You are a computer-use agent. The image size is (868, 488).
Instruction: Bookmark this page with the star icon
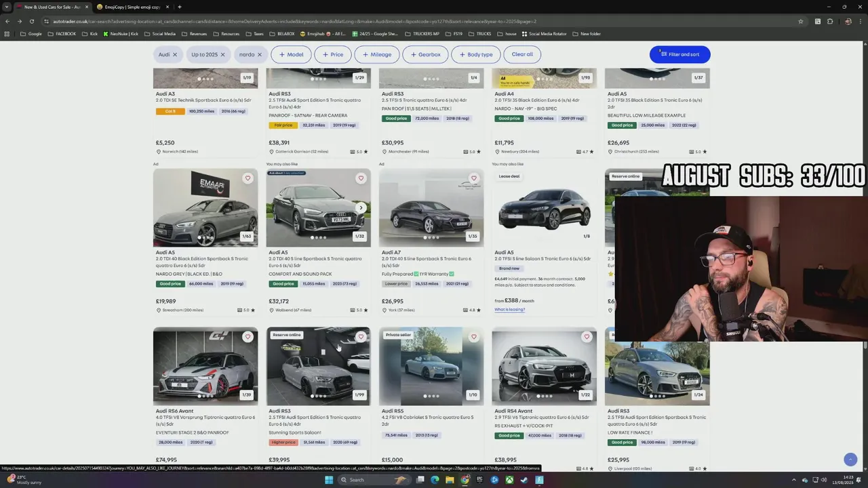coord(801,21)
